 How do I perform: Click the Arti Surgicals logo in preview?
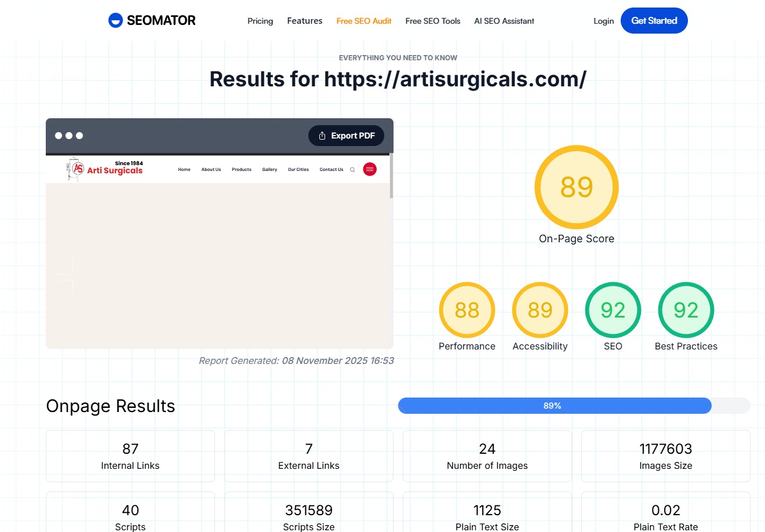105,169
